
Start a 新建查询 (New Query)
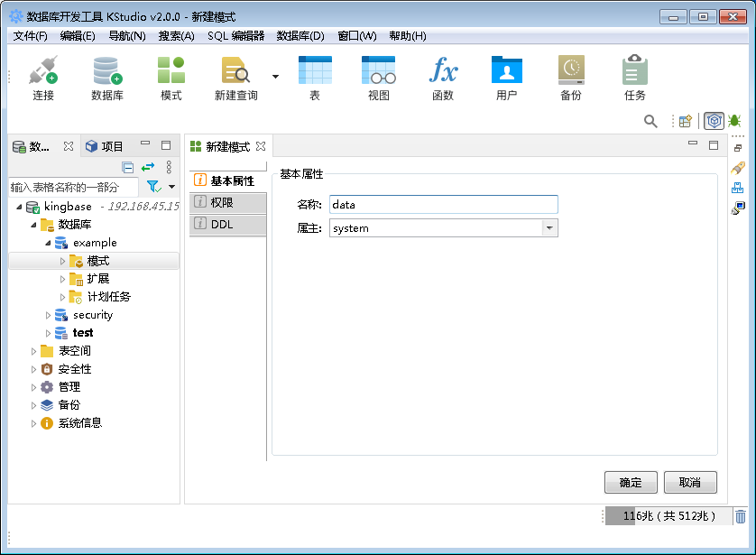[x=236, y=77]
